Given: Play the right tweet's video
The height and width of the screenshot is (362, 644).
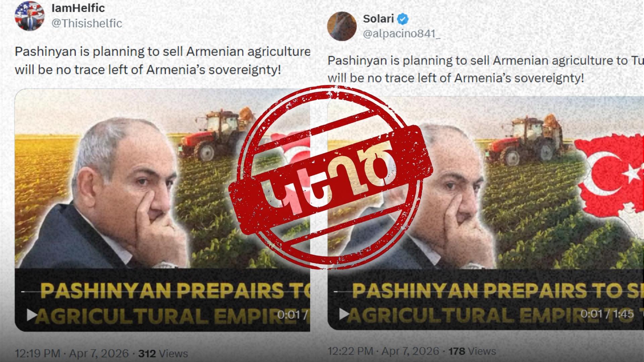Looking at the screenshot, I should click(344, 314).
